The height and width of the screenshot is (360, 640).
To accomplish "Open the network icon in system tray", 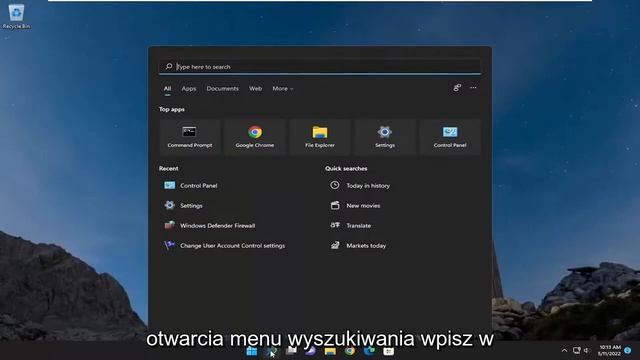I will click(x=576, y=351).
